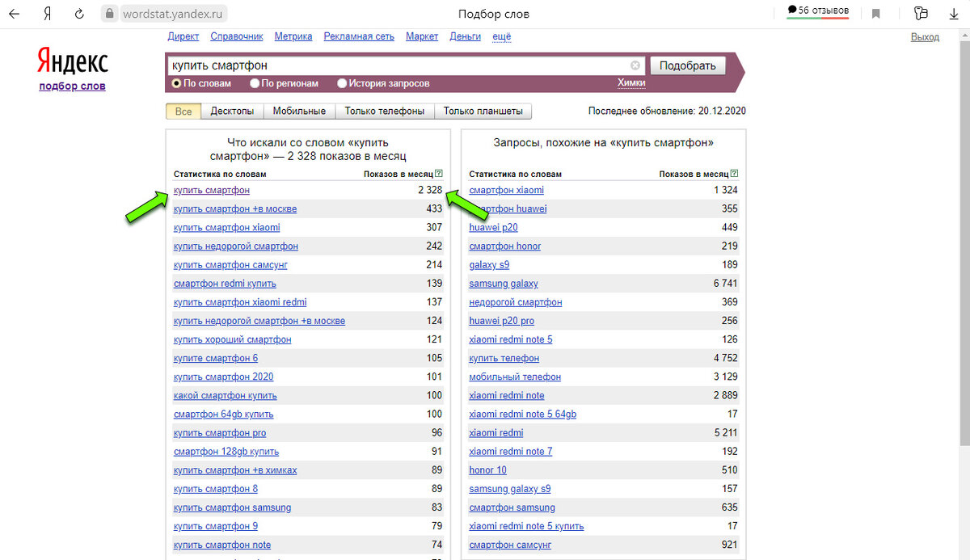
Task: Click the Выход link
Action: coord(925,37)
